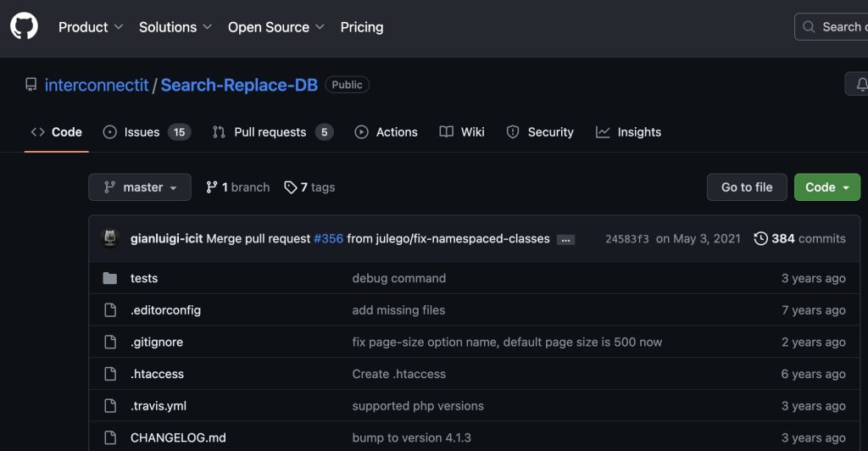Image resolution: width=868 pixels, height=451 pixels.
Task: Switch to the Pull requests tab
Action: [x=273, y=131]
